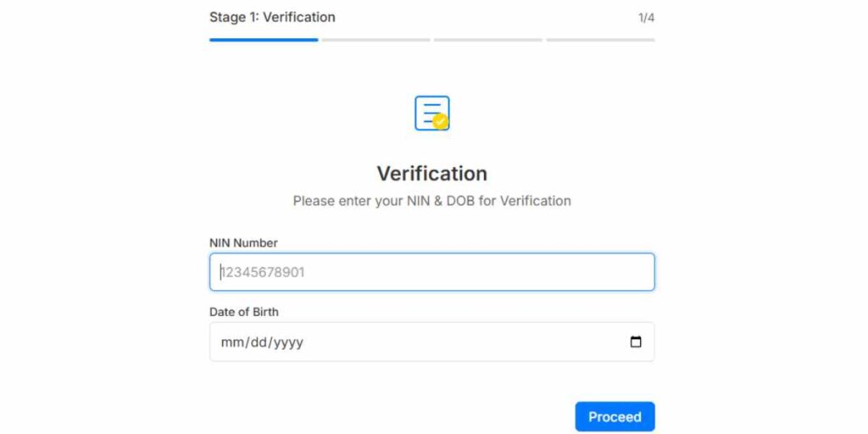Click the third progress bar segment
This screenshot has height=434, width=868.
(x=488, y=40)
